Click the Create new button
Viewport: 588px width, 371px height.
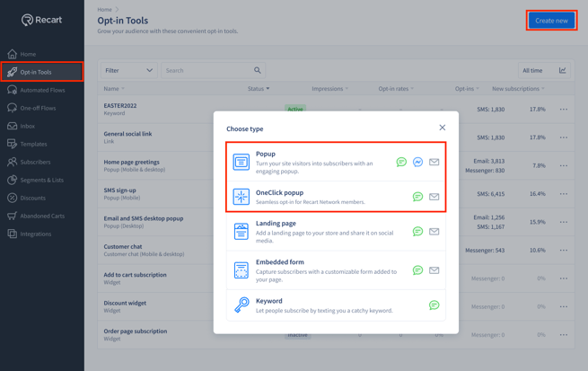551,21
